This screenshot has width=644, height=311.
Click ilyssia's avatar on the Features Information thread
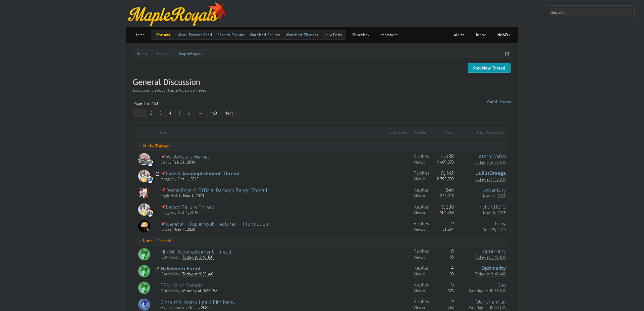(x=144, y=226)
